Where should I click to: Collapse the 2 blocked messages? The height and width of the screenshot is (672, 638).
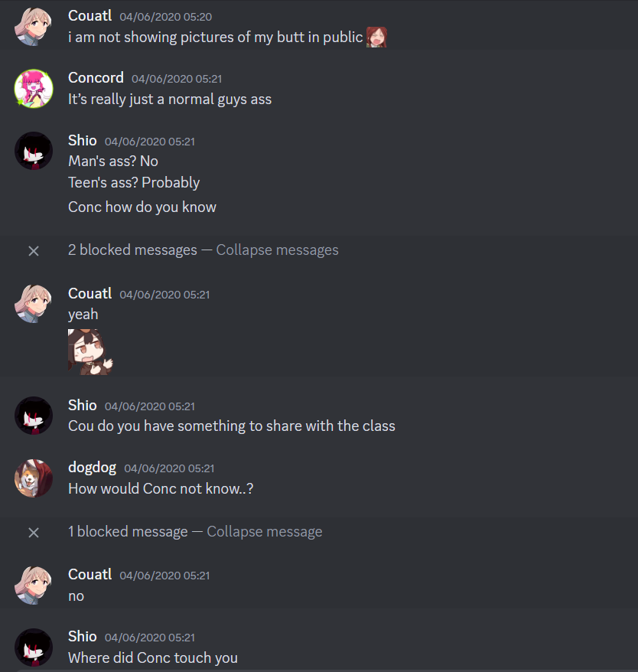pos(277,250)
